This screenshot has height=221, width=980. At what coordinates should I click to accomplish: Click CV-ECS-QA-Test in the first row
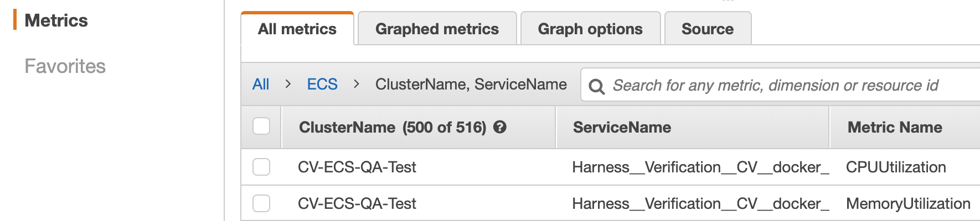pos(357,167)
